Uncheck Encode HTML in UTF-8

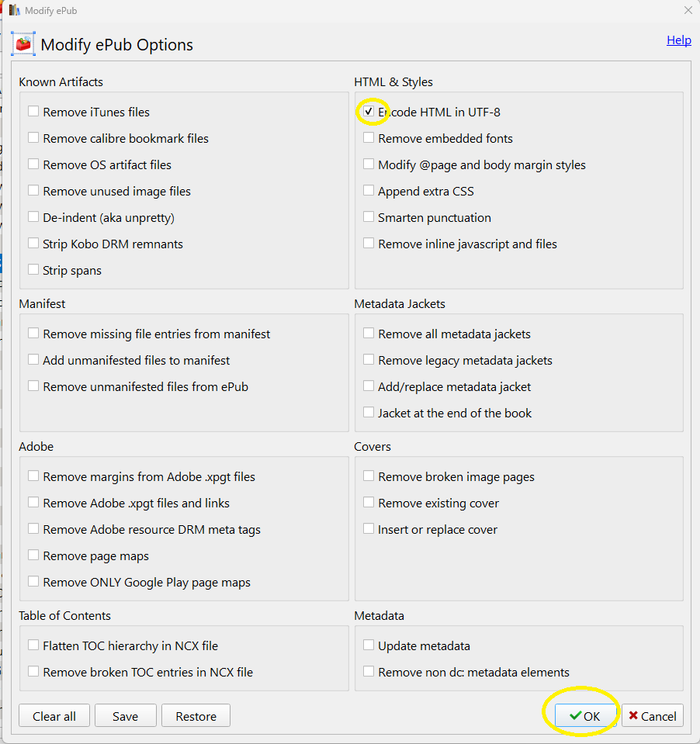tap(369, 112)
